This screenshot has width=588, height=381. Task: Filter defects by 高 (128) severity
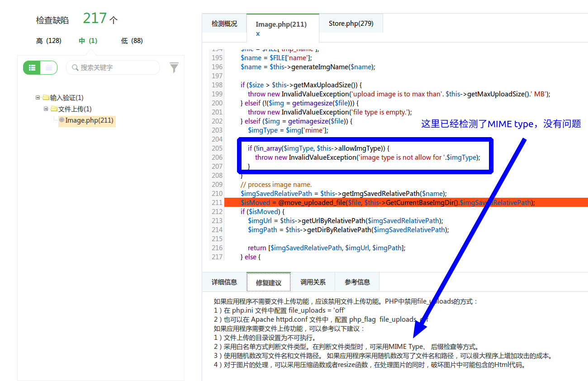[x=49, y=41]
